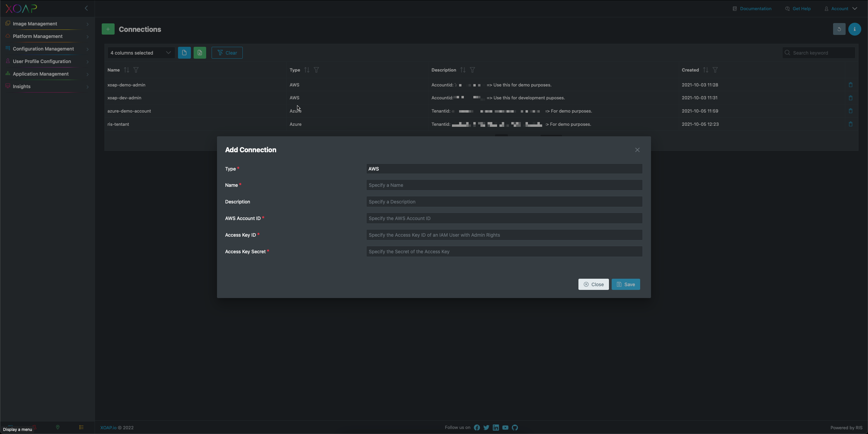This screenshot has height=434, width=868.
Task: Click the refresh icon button
Action: 839,29
